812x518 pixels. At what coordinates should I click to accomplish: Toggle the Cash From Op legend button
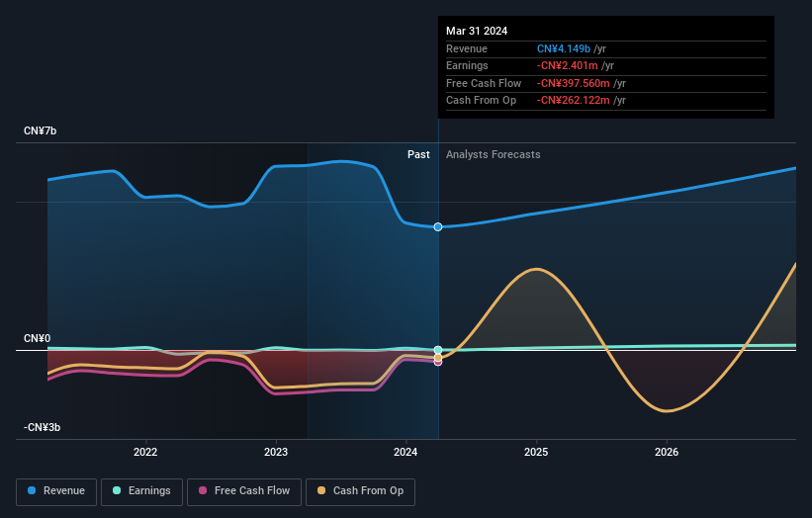point(360,491)
